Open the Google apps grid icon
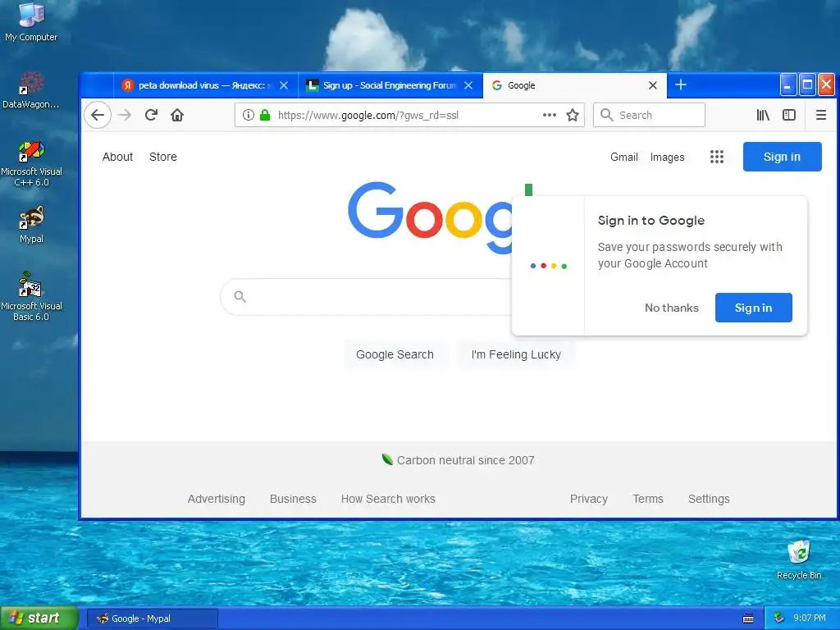Viewport: 840px width, 630px height. point(717,157)
